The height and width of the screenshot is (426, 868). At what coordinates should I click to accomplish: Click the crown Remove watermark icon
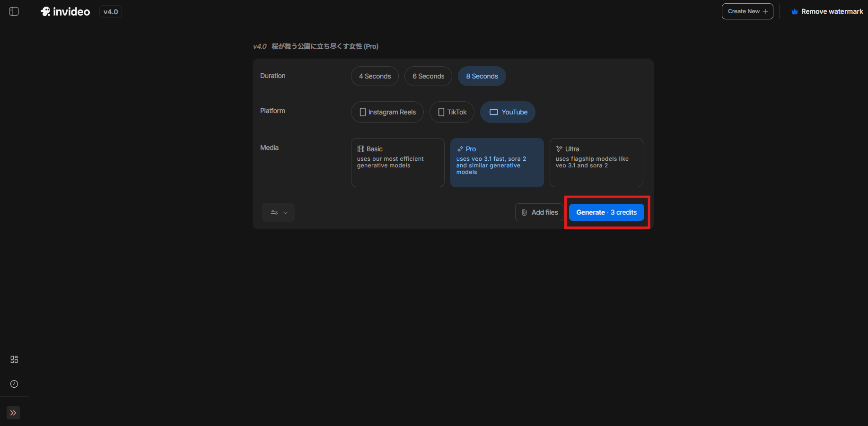pyautogui.click(x=795, y=12)
